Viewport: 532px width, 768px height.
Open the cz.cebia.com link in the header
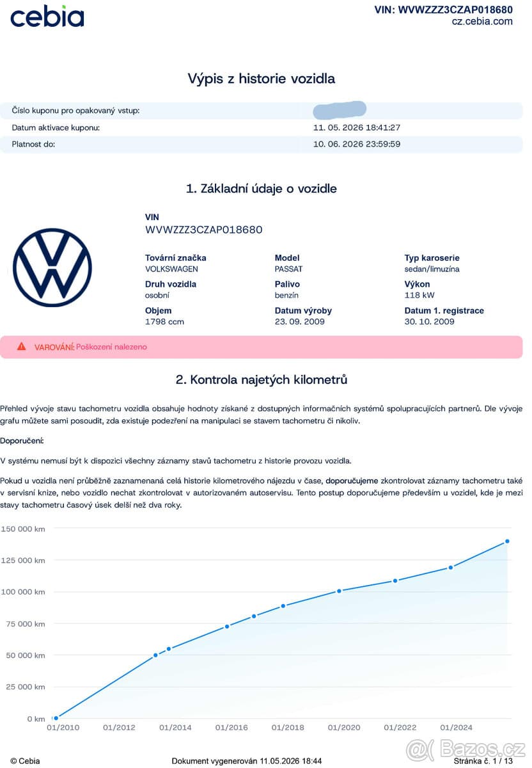pyautogui.click(x=482, y=21)
